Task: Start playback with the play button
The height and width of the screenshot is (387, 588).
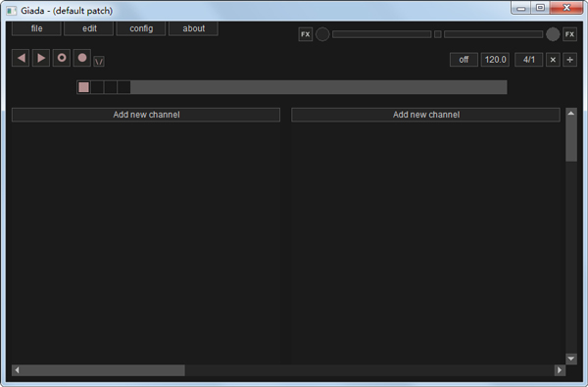Action: point(41,58)
